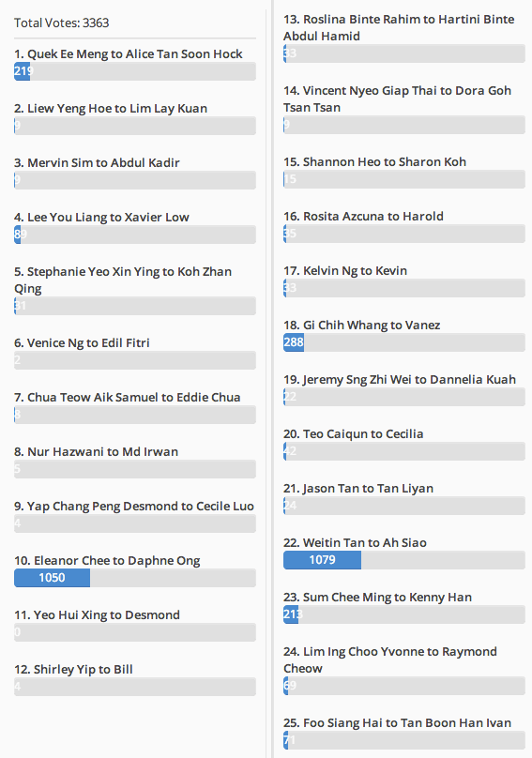
Task: Click the Eleanor Chee to Daphne Ong vote bar
Action: [x=135, y=578]
